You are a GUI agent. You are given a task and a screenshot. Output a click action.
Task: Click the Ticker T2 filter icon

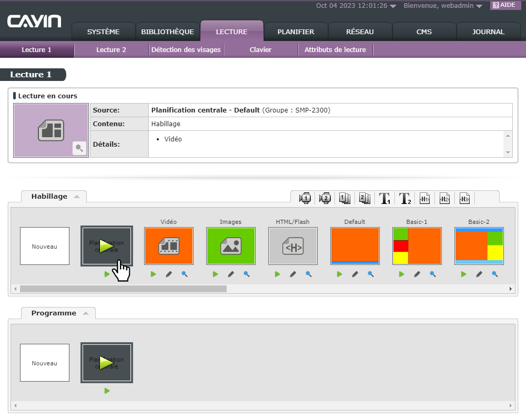pyautogui.click(x=405, y=198)
